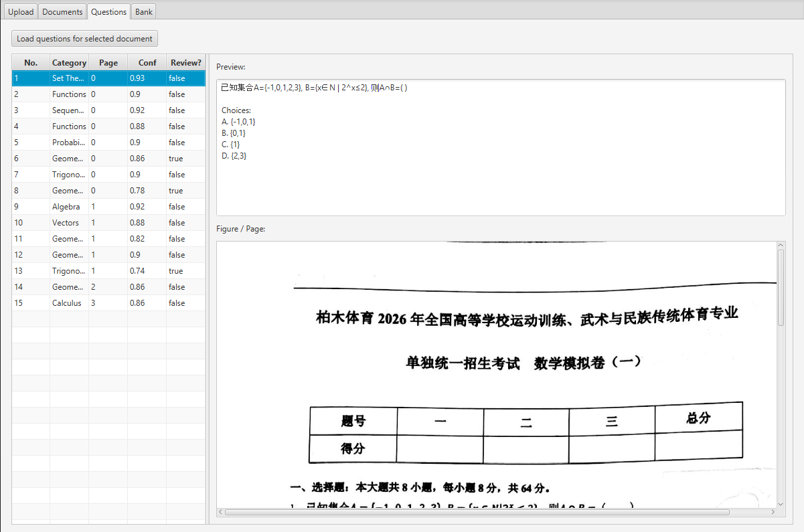Image resolution: width=804 pixels, height=532 pixels.
Task: Select question 4 Functions row
Action: [x=108, y=126]
